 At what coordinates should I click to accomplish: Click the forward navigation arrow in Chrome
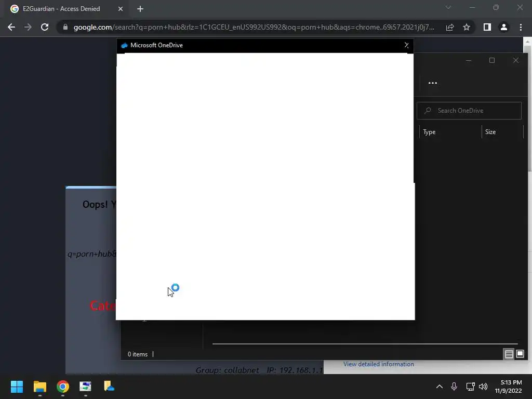[28, 27]
